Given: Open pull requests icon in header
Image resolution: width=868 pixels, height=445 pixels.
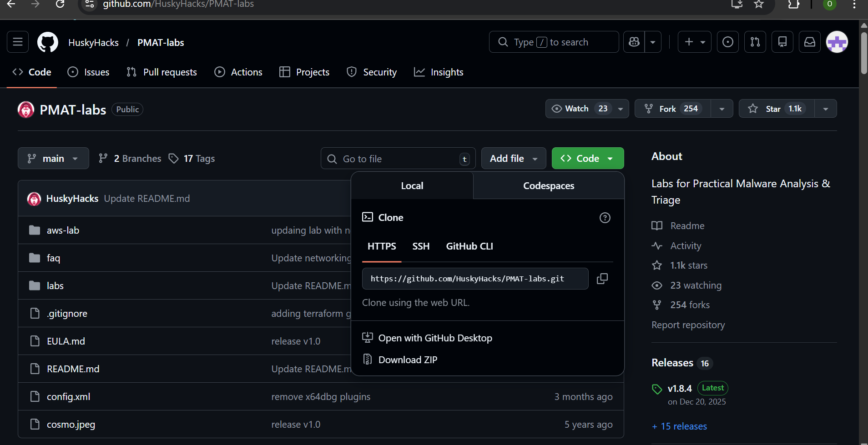Looking at the screenshot, I should tap(755, 42).
